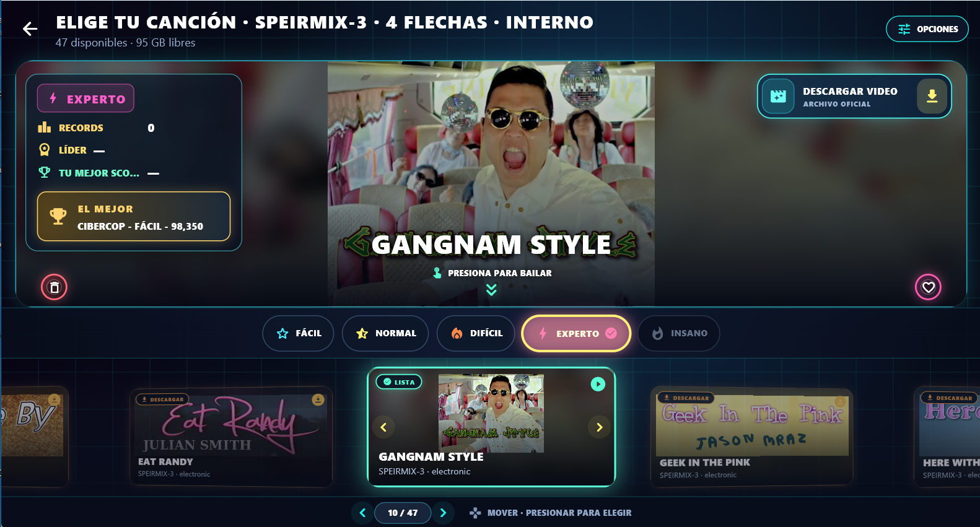Viewport: 980px width, 527px height.
Task: Go to next song on Gangnam Style card
Action: pos(599,427)
